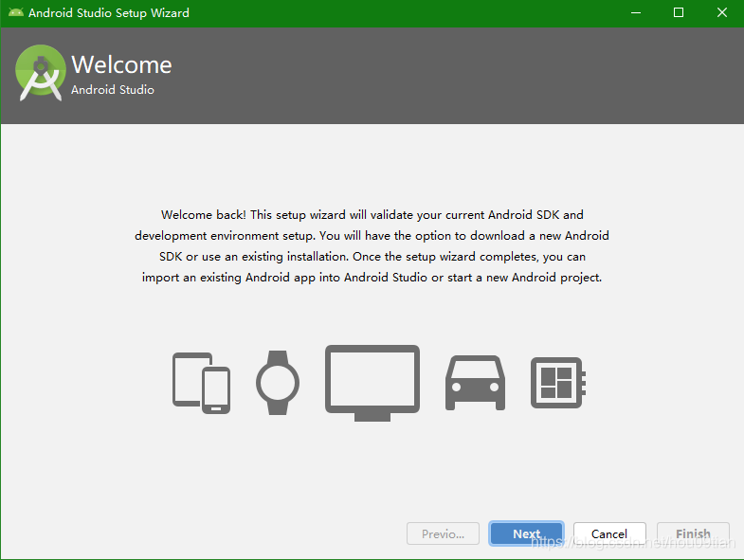Click the Android Things chip board icon

click(x=558, y=383)
